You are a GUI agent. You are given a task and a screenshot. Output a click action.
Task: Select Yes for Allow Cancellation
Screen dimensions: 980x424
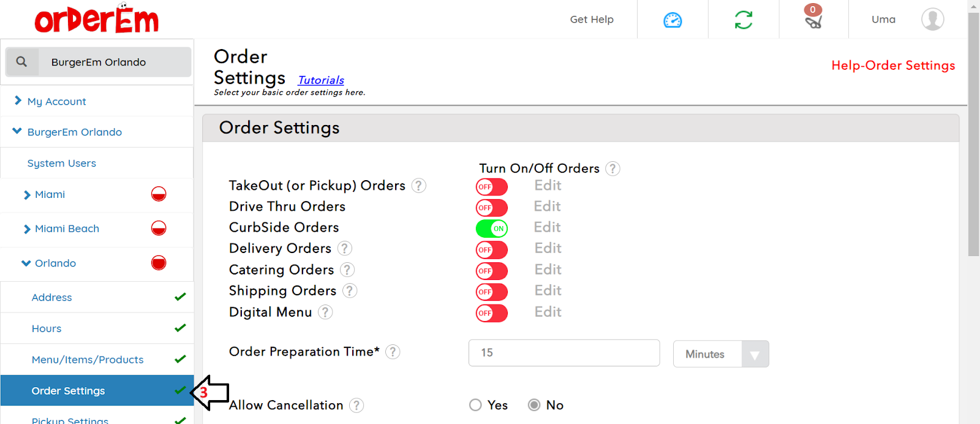[475, 405]
